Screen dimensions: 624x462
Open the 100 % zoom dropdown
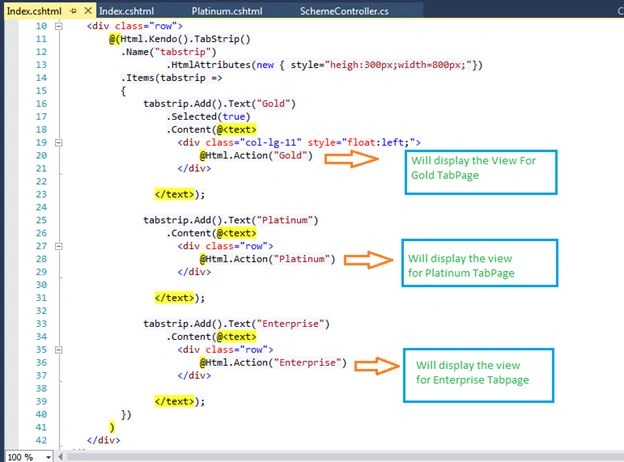click(x=48, y=457)
